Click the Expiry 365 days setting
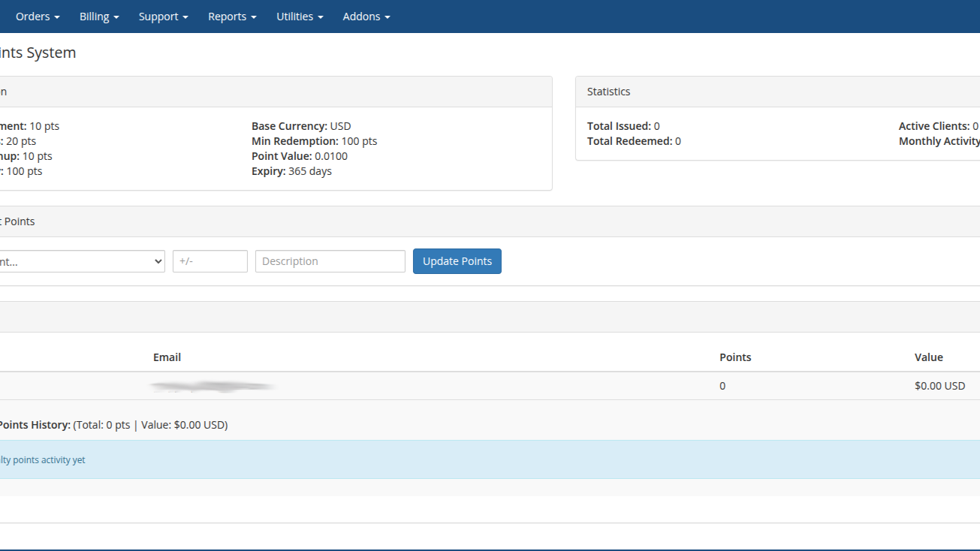980x551 pixels. pos(291,171)
